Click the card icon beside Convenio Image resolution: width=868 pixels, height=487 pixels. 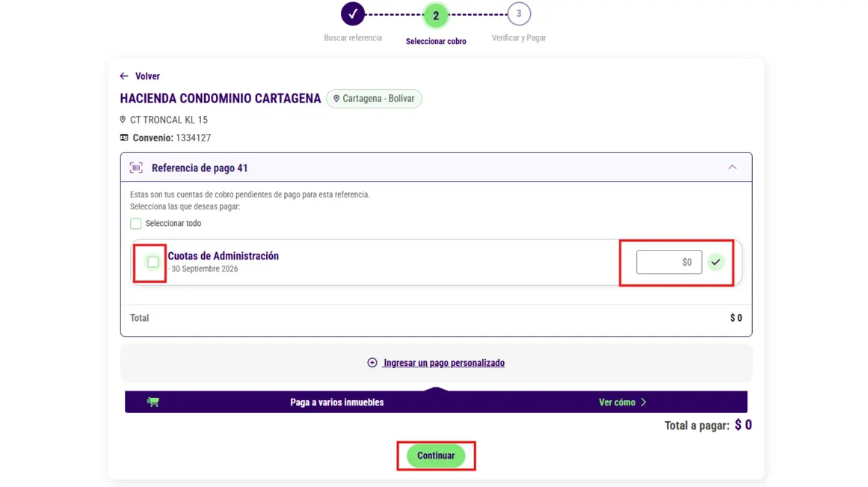coord(124,138)
